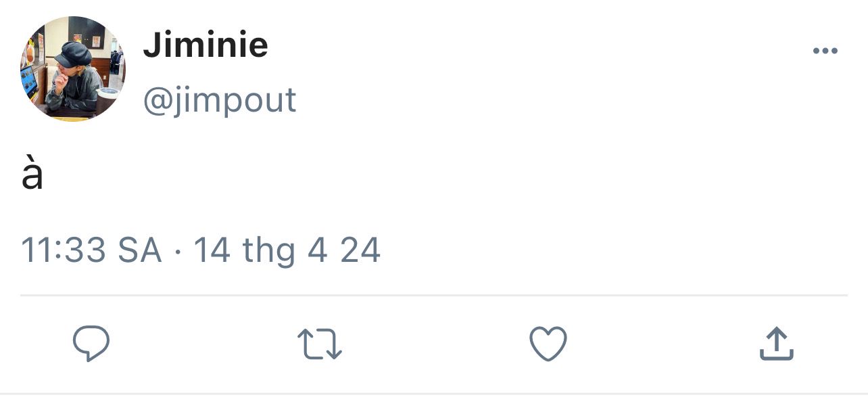The width and height of the screenshot is (868, 406).
Task: Expand the tweet's more options menu
Action: 825,51
